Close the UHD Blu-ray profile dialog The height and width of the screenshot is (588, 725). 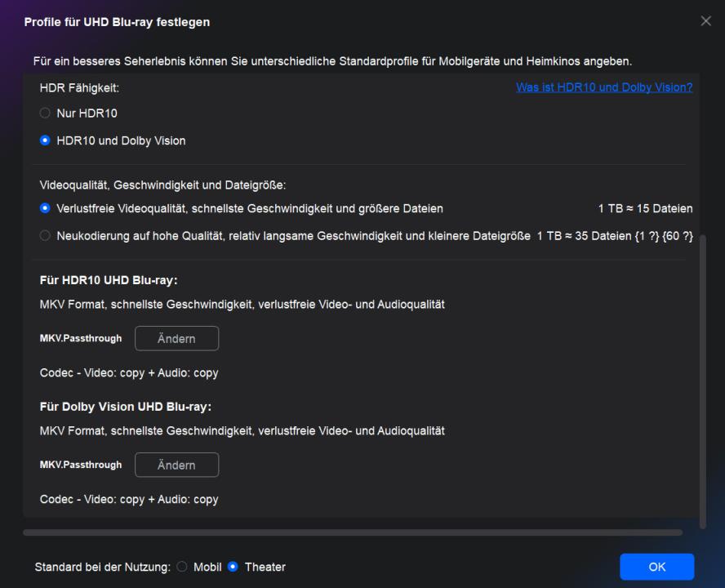pyautogui.click(x=706, y=20)
